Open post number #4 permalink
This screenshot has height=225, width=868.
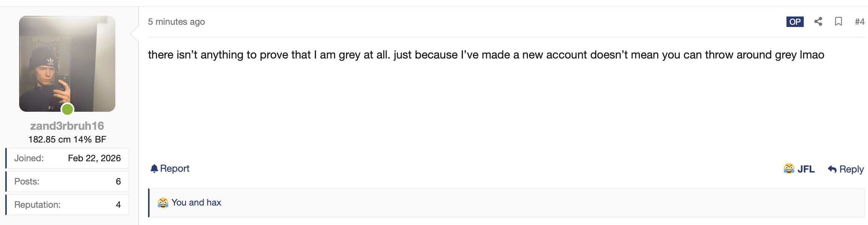pos(859,22)
